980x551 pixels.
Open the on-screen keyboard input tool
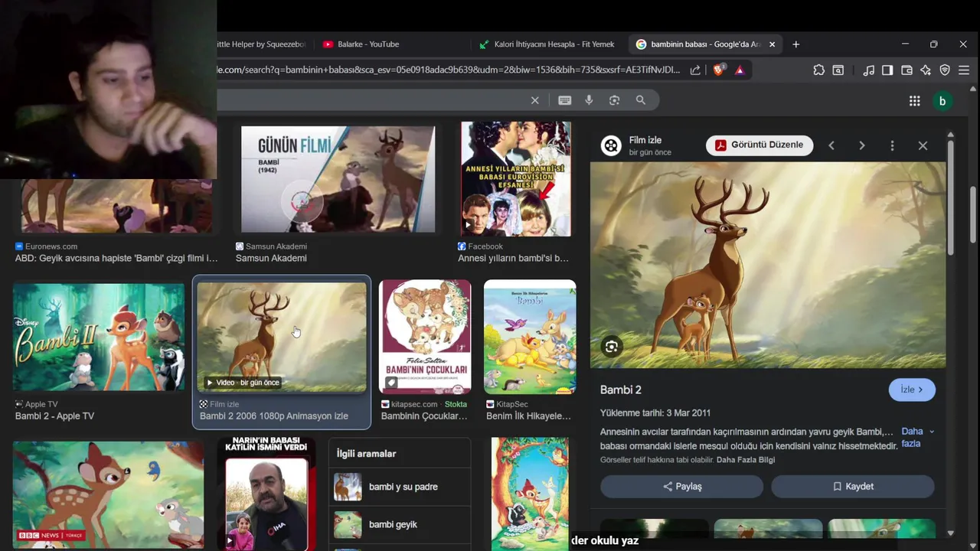(565, 100)
